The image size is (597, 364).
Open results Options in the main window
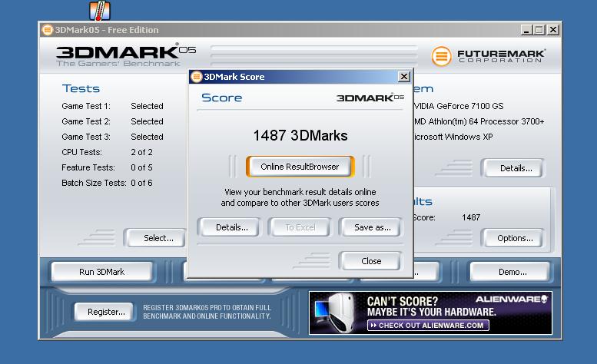(512, 238)
